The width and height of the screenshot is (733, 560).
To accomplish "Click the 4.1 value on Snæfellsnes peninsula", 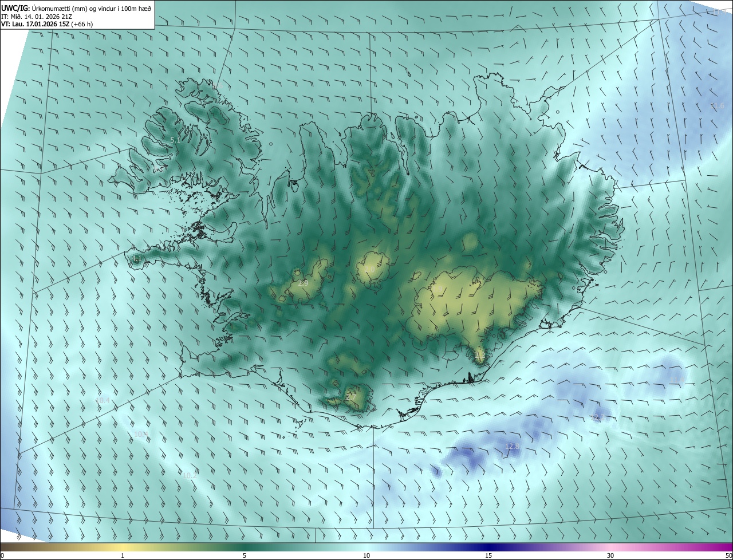I will tap(137, 259).
